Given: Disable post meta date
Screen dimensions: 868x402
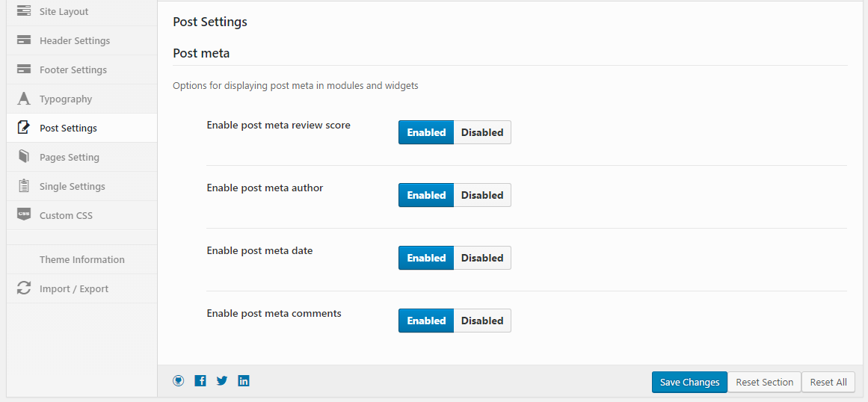Looking at the screenshot, I should point(482,258).
